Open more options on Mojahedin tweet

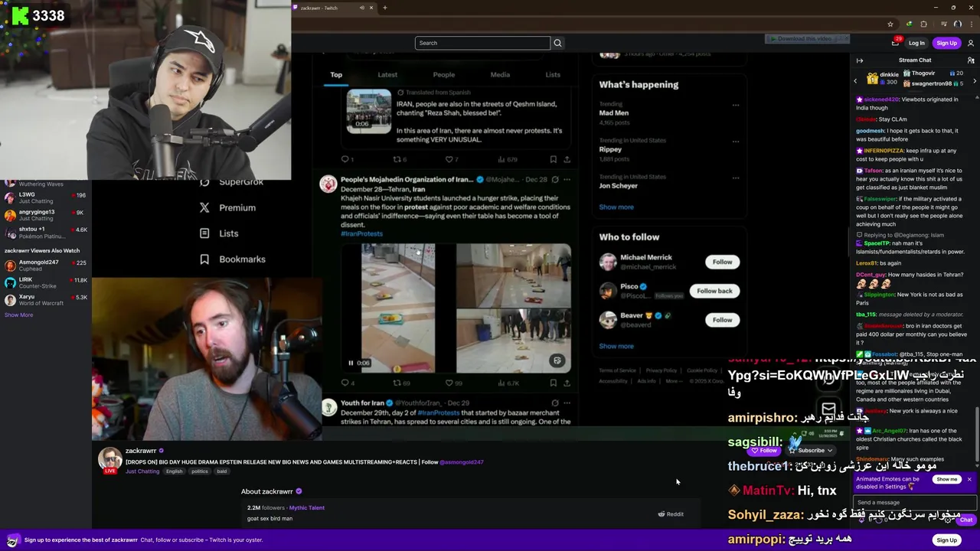tap(567, 179)
